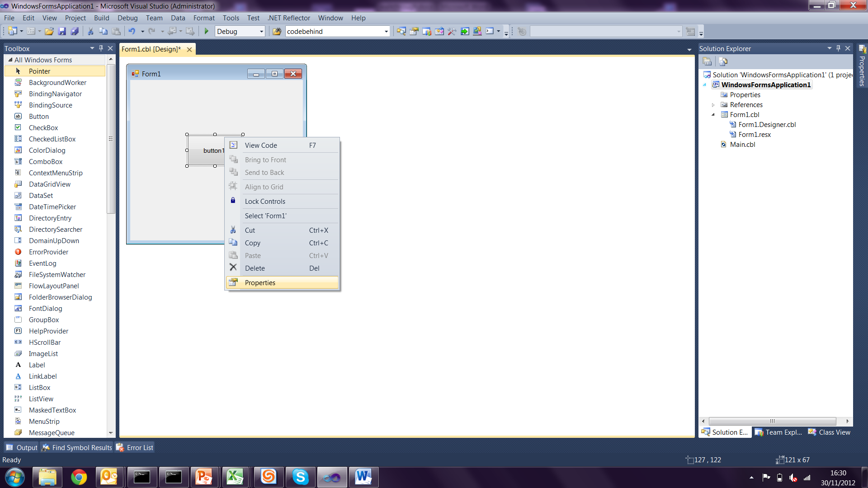This screenshot has height=488, width=868.
Task: Open the Solution Explorer toolbar icon
Action: (x=401, y=31)
